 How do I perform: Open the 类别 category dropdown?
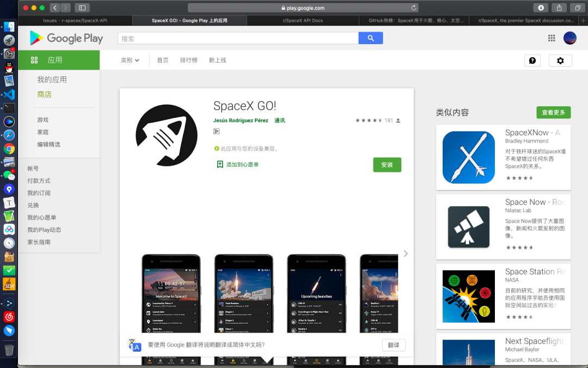coord(130,60)
